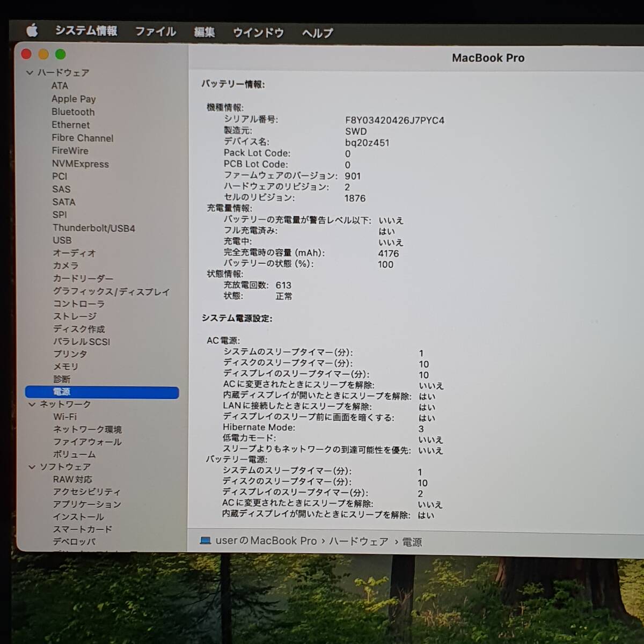The height and width of the screenshot is (644, 644).
Task: Select PCI in the sidebar
Action: click(x=60, y=176)
